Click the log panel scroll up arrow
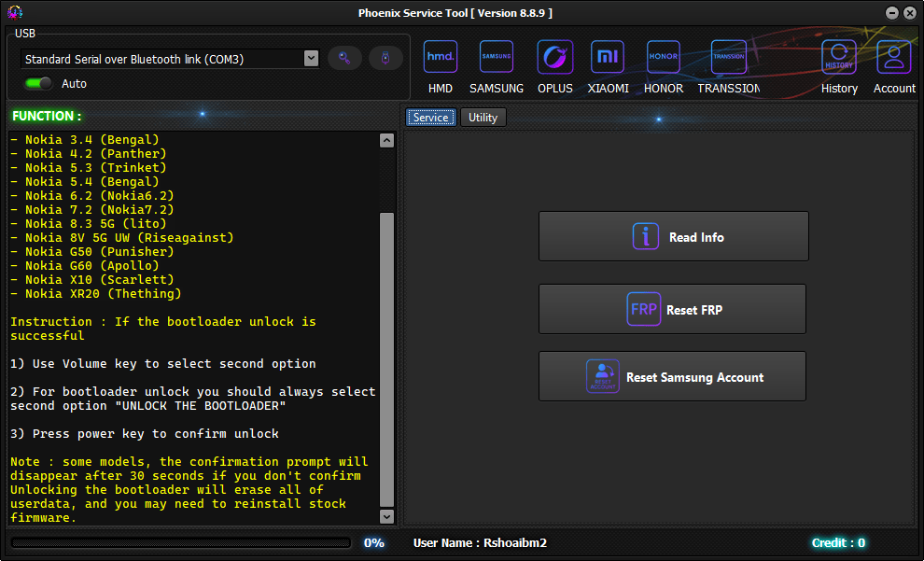Viewport: 924px width, 561px height. tap(386, 140)
